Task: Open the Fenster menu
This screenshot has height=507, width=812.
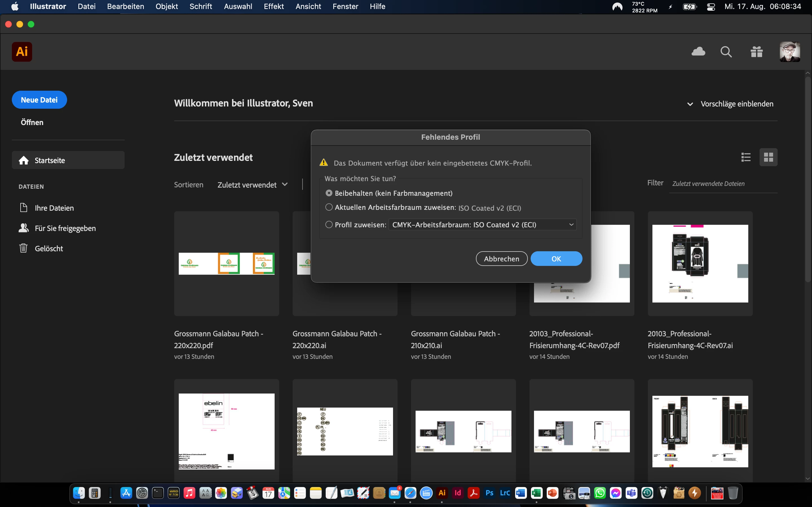Action: pos(345,6)
